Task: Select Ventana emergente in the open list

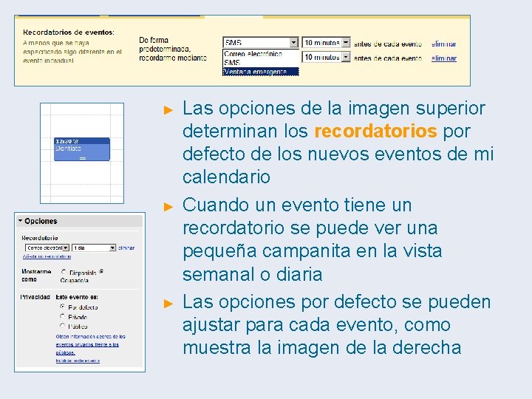Action: (261, 72)
